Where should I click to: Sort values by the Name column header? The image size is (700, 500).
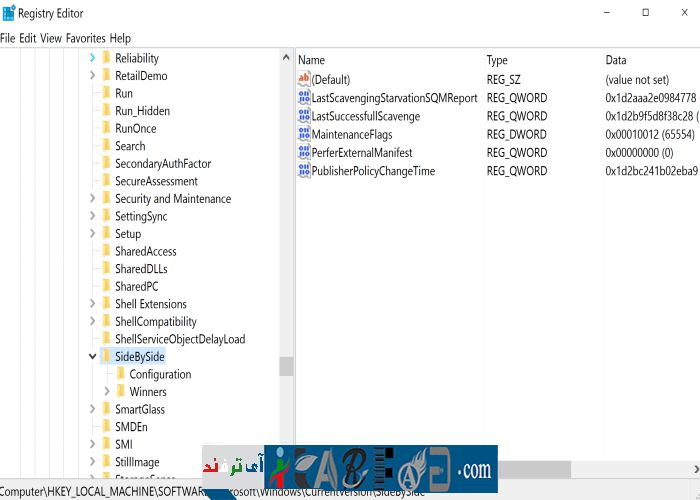click(312, 60)
